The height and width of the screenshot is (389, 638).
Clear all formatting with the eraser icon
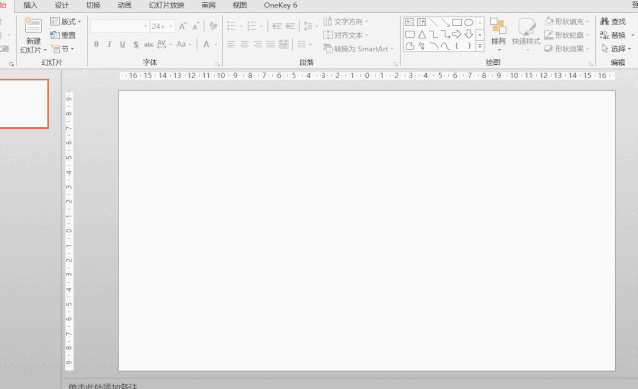[x=213, y=26]
